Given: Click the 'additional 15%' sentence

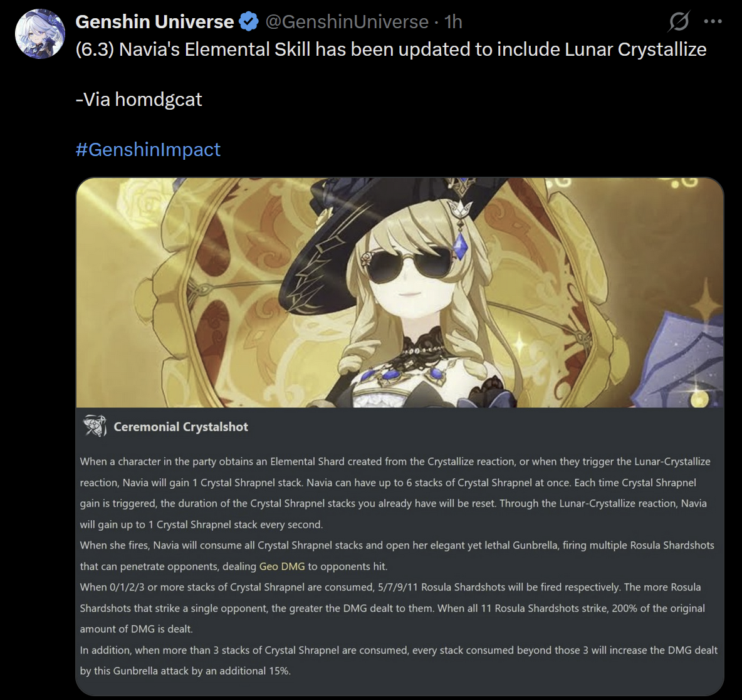Looking at the screenshot, I should point(399,661).
